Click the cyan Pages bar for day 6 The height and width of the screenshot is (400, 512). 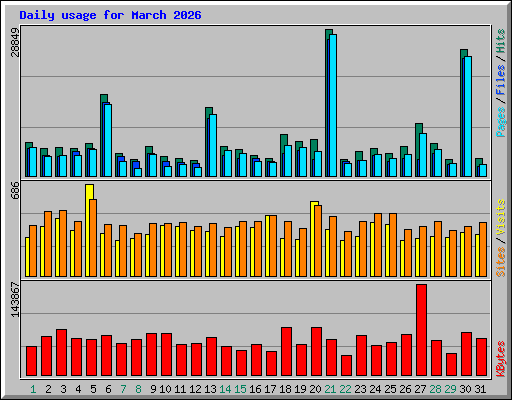click(x=108, y=140)
